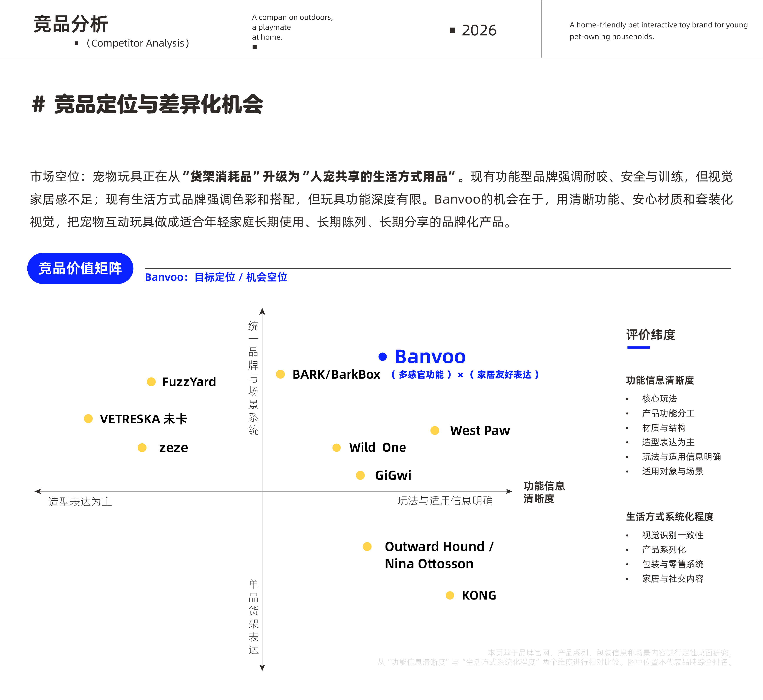Click the vertical 统一品牌与场景系统 axis label
The width and height of the screenshot is (763, 700).
pyautogui.click(x=253, y=378)
